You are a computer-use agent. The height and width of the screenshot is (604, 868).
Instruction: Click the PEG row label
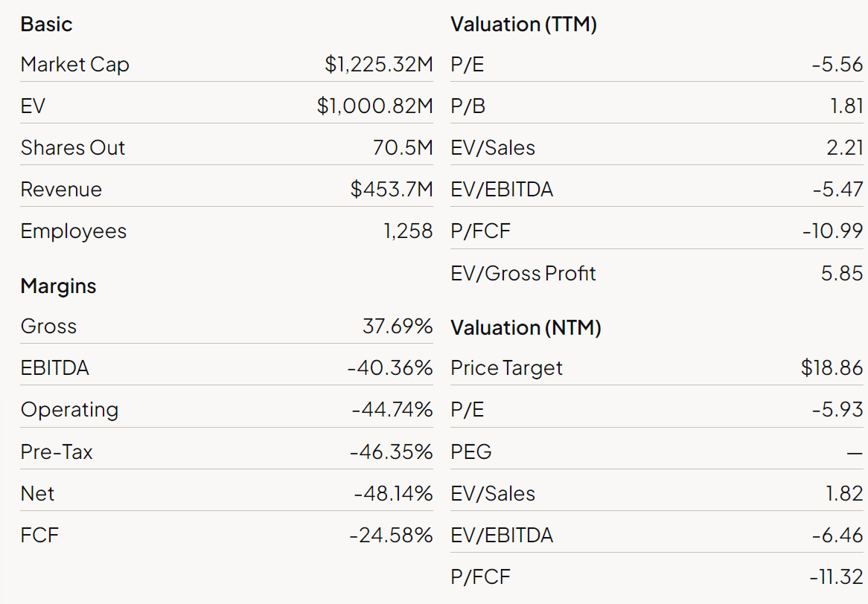pyautogui.click(x=471, y=452)
